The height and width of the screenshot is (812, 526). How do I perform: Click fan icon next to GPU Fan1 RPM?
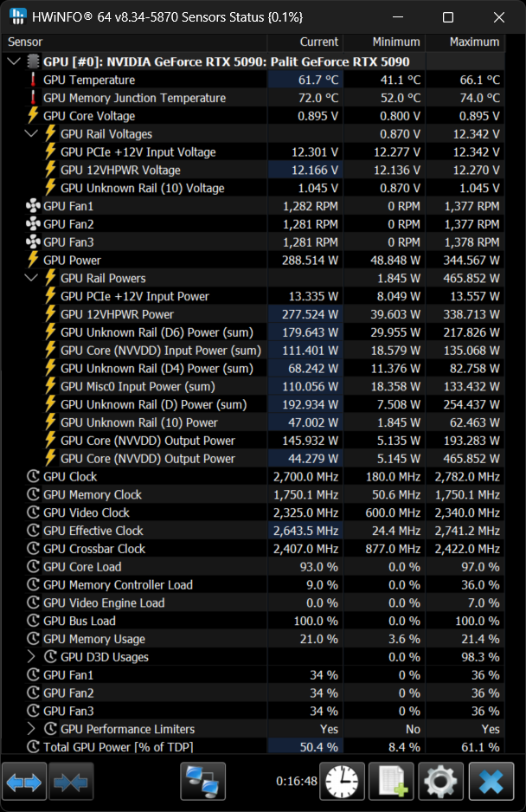33,206
